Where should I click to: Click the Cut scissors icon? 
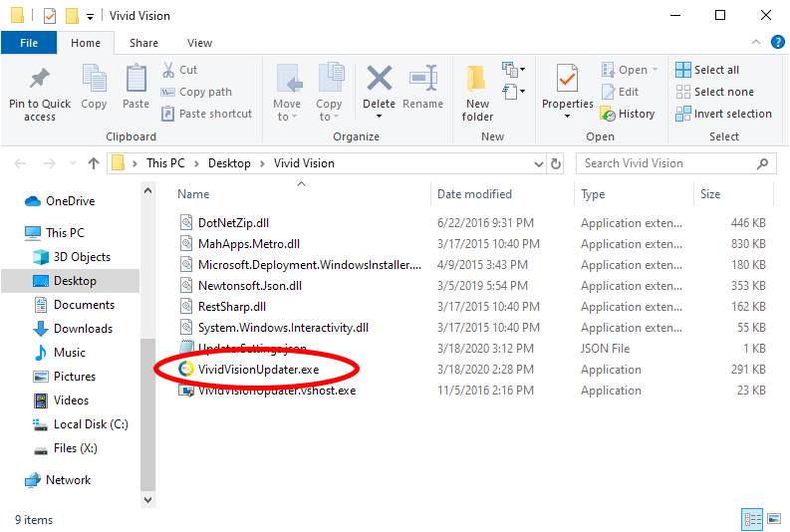[168, 70]
